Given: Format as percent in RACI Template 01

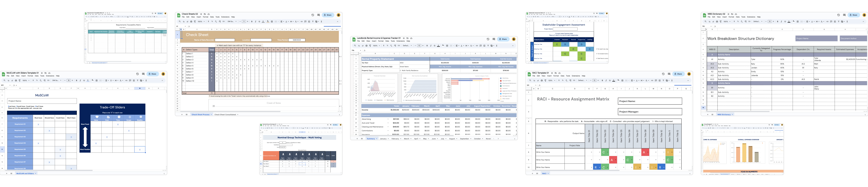Looking at the screenshot, I should click(563, 80).
